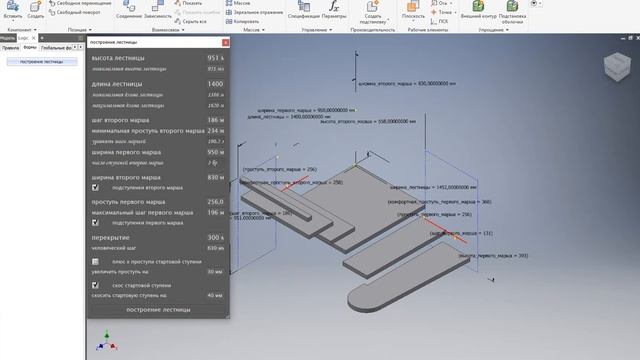Toggle подступенки первого марша checkbox

95,223
